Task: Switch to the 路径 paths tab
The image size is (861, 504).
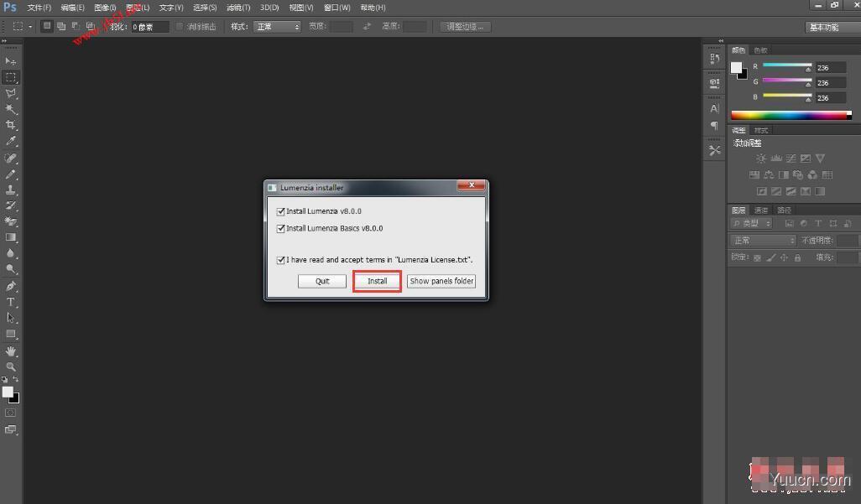Action: pyautogui.click(x=784, y=210)
